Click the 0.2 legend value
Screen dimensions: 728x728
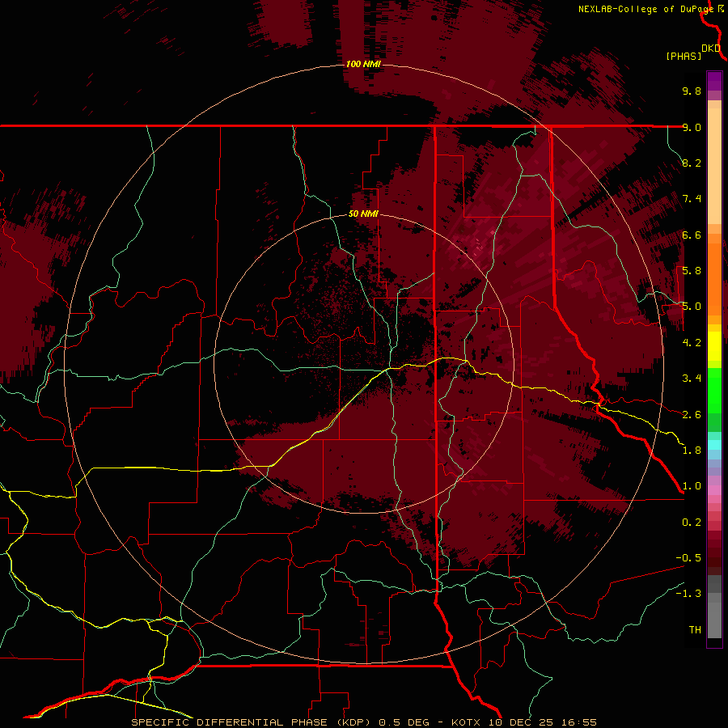coord(692,523)
